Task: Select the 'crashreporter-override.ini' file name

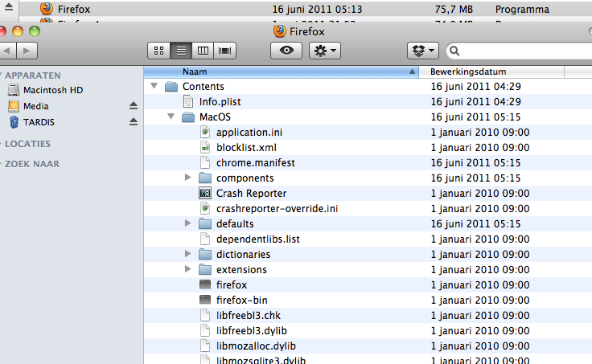Action: (x=277, y=209)
